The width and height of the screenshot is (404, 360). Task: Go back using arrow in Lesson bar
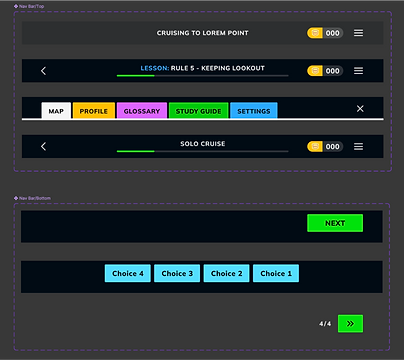point(43,71)
